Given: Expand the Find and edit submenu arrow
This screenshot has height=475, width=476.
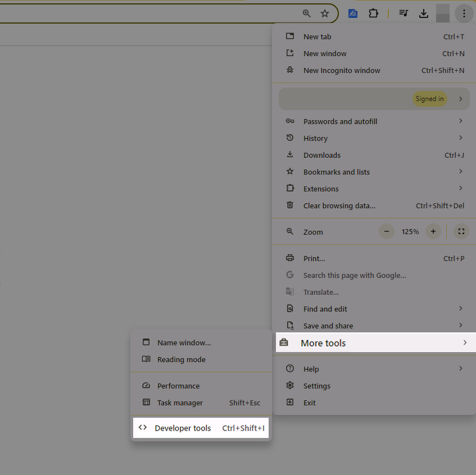Looking at the screenshot, I should click(x=460, y=308).
